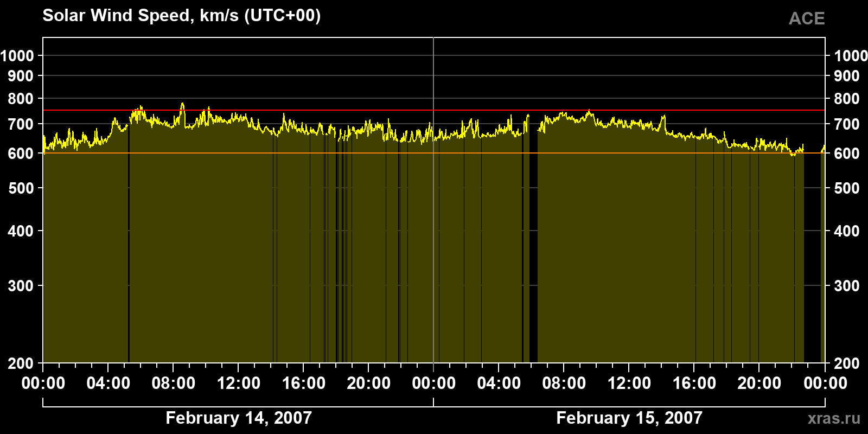Viewport: 868px width, 434px height.
Task: Click the right axis 200 value
Action: (x=847, y=363)
